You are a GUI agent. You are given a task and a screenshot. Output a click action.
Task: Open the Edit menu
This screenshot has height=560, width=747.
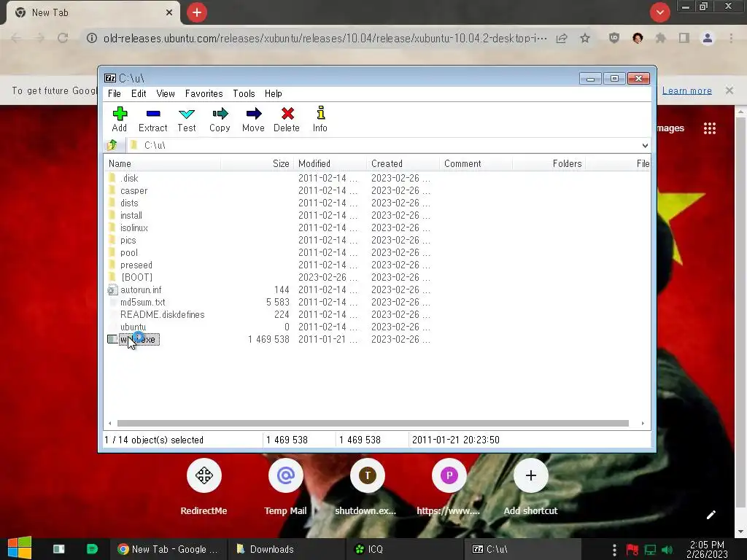tap(139, 94)
